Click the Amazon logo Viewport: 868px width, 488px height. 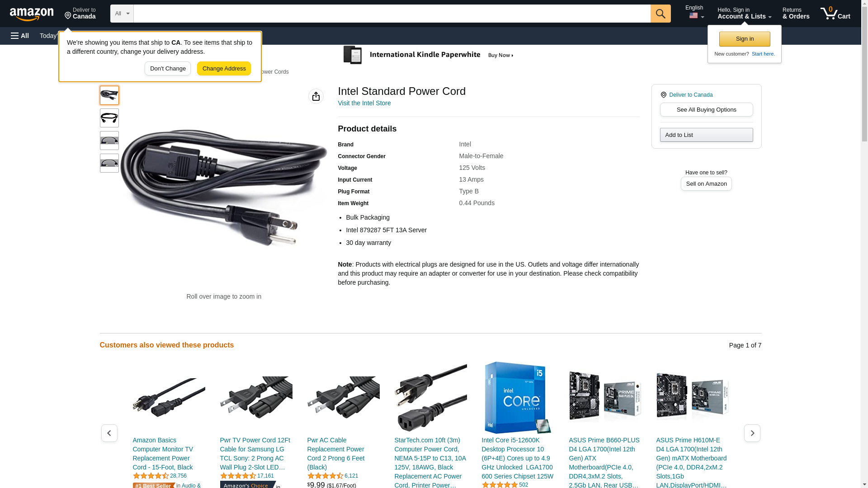coord(32,14)
